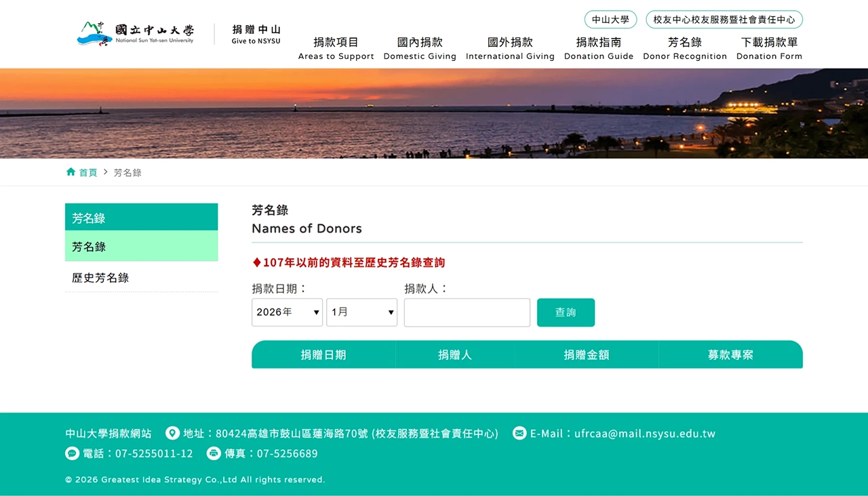
Task: Click the 募款專案 table column header
Action: point(731,354)
